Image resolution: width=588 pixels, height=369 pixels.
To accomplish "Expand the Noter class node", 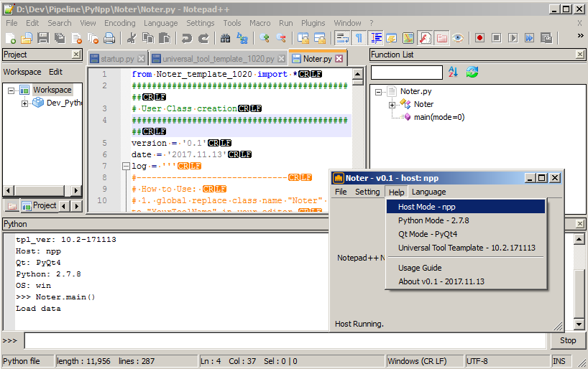I will point(392,105).
